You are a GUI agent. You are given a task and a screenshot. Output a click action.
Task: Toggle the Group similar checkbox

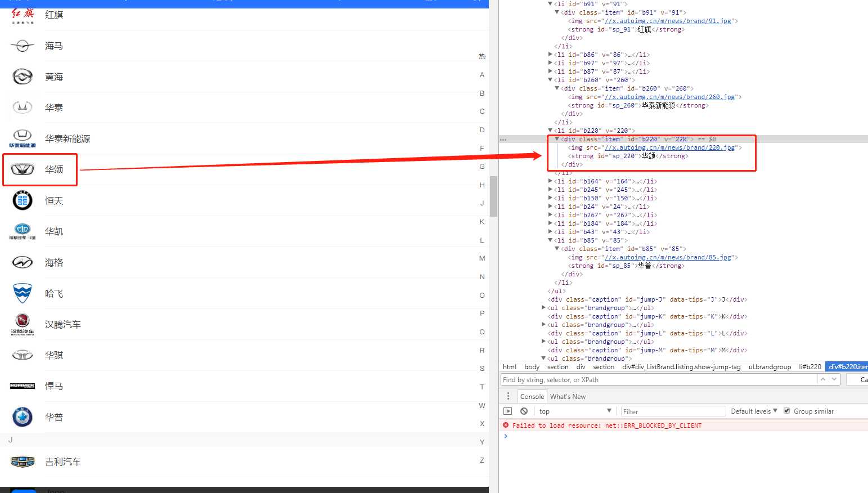pyautogui.click(x=786, y=411)
